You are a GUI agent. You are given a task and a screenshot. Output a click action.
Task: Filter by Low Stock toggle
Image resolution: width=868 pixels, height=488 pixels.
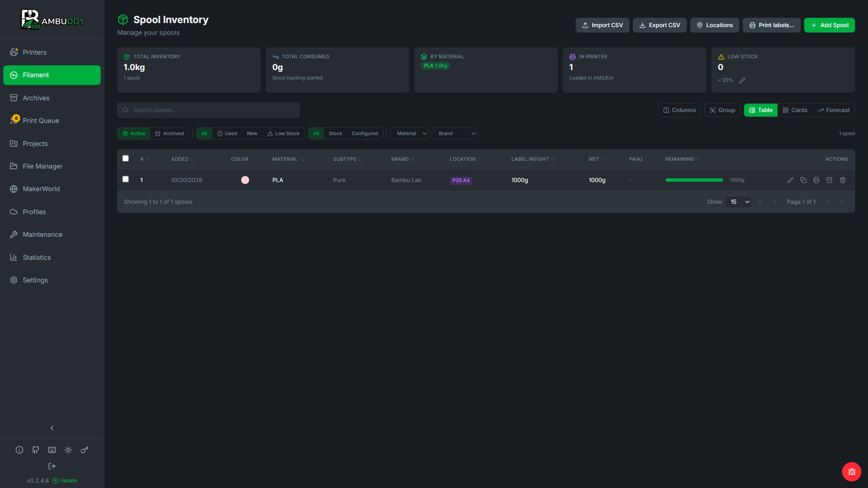tap(283, 134)
